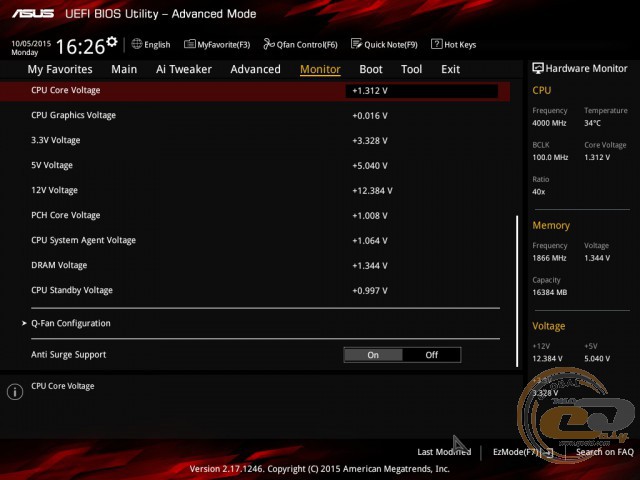This screenshot has height=480, width=640.
Task: Click the Memory section heading
Action: (551, 225)
